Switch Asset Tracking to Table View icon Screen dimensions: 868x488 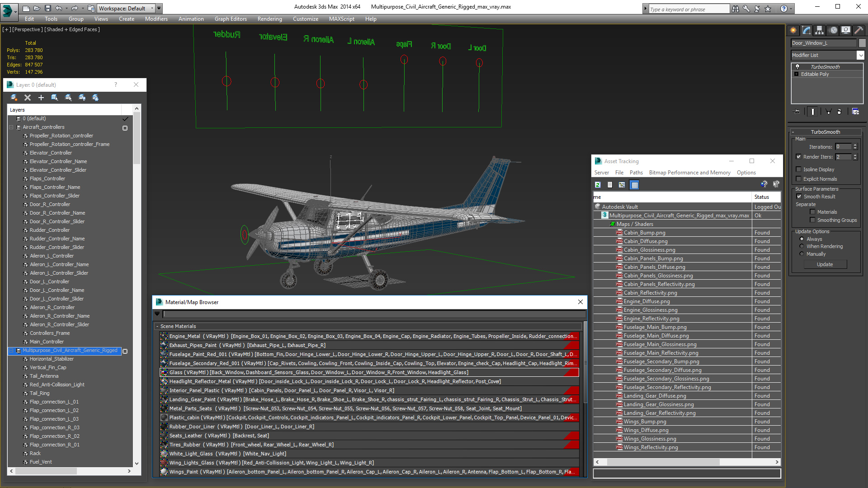click(635, 185)
